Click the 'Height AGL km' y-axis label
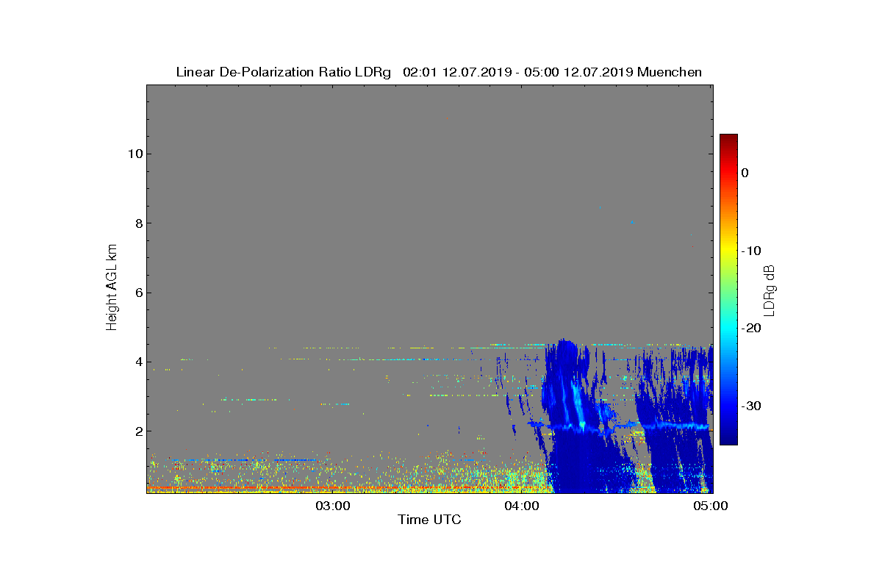 coord(112,288)
